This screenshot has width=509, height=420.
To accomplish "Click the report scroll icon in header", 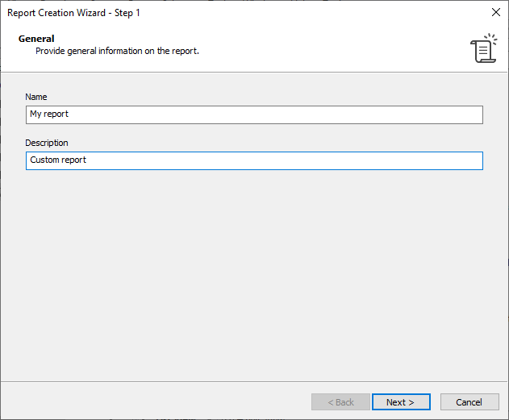I will click(x=484, y=48).
